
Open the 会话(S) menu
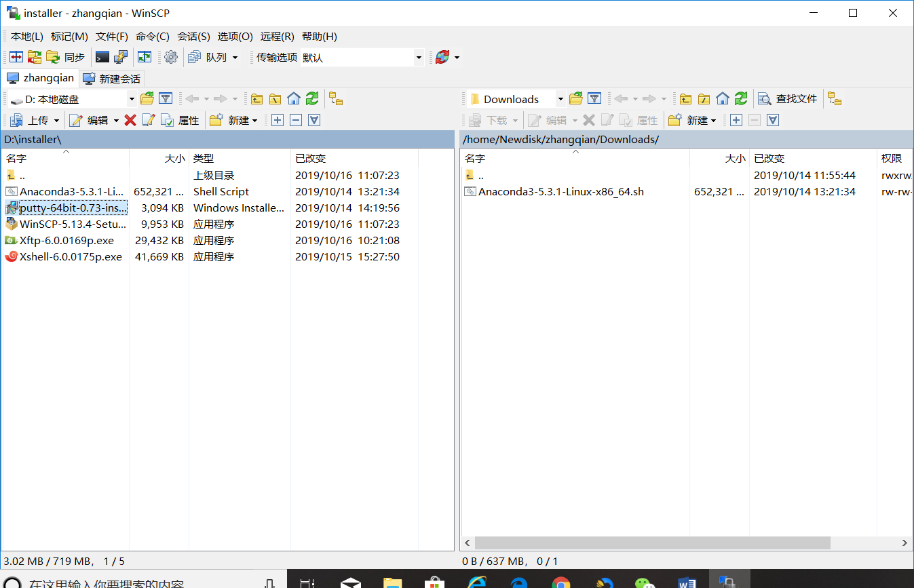(x=193, y=37)
